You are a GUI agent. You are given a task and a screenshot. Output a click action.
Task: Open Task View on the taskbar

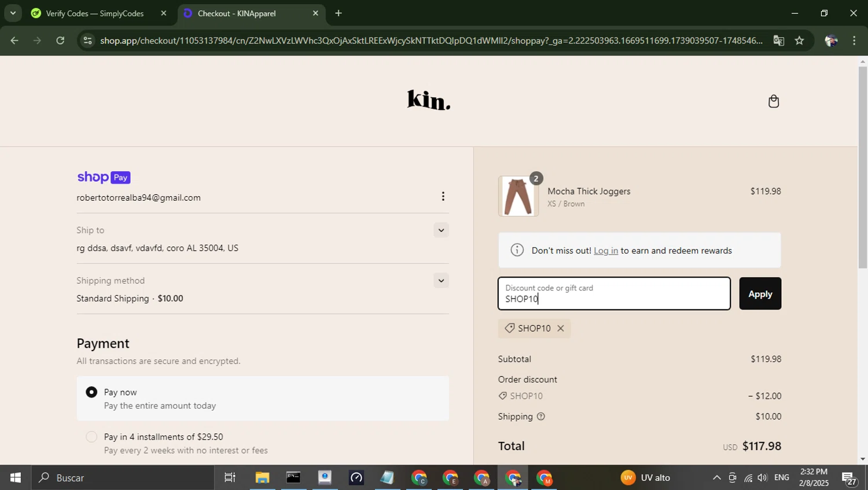tap(230, 478)
